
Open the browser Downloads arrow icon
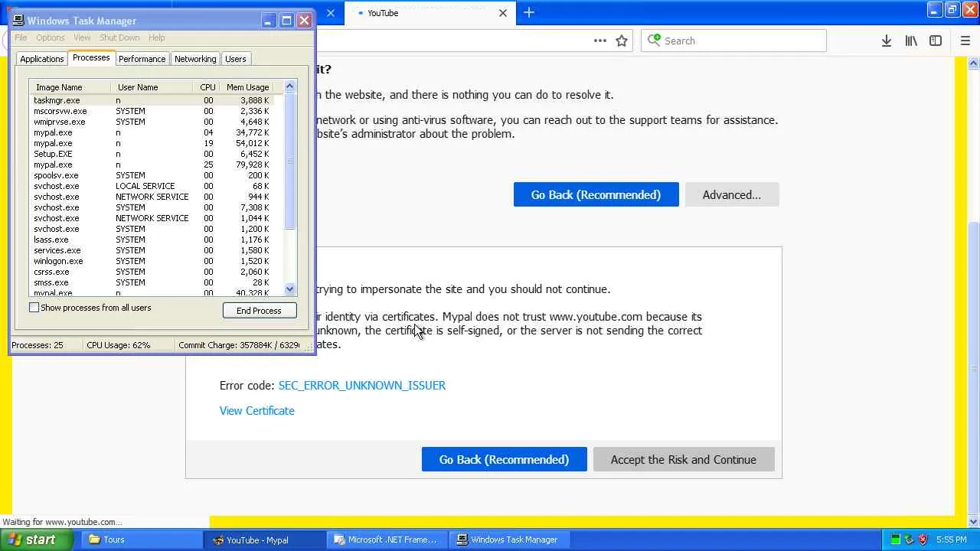pyautogui.click(x=886, y=41)
